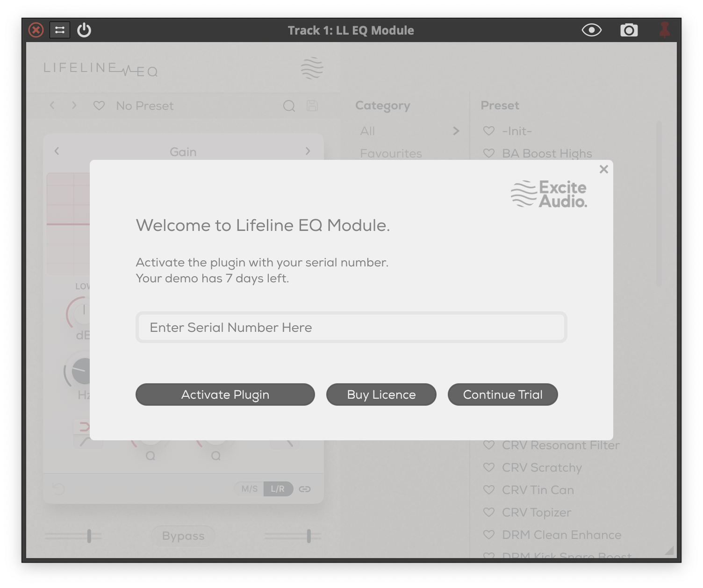Favourite the CRV Resonant Filter heart

pos(489,445)
